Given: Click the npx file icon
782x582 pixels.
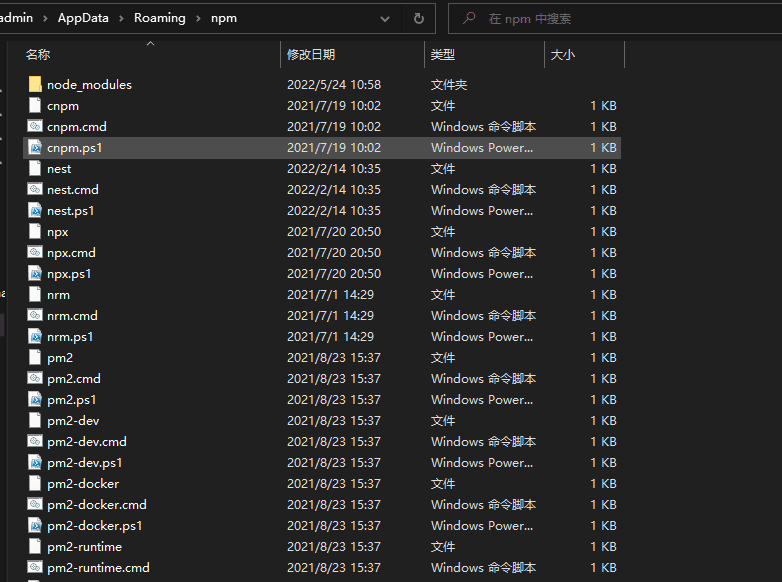Looking at the screenshot, I should [x=35, y=231].
